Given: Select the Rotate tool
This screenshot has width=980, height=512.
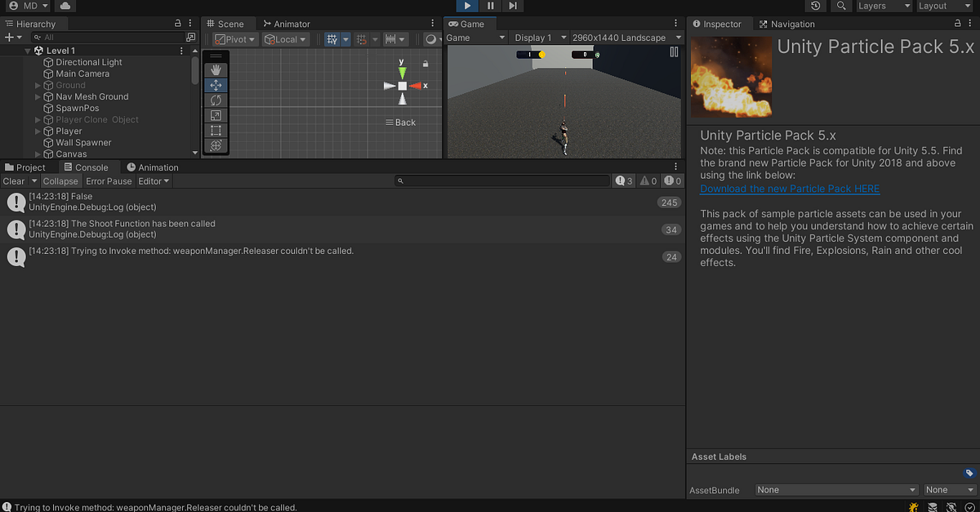Looking at the screenshot, I should tap(216, 100).
